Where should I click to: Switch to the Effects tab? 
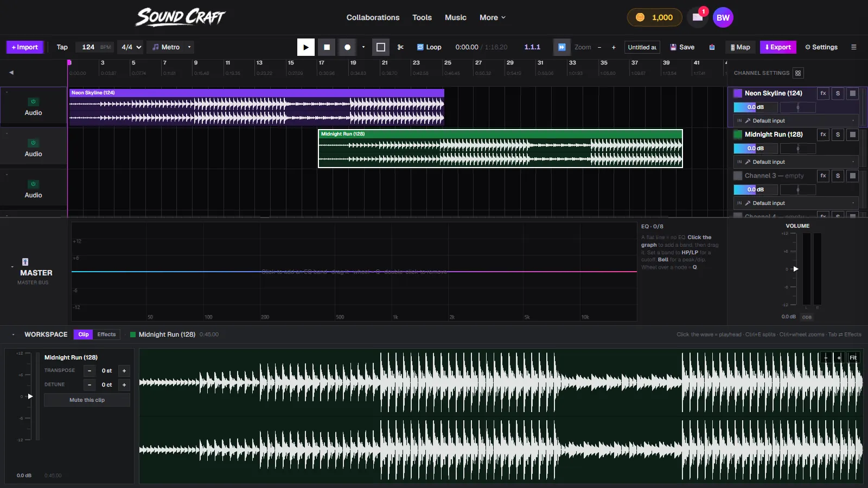point(106,335)
